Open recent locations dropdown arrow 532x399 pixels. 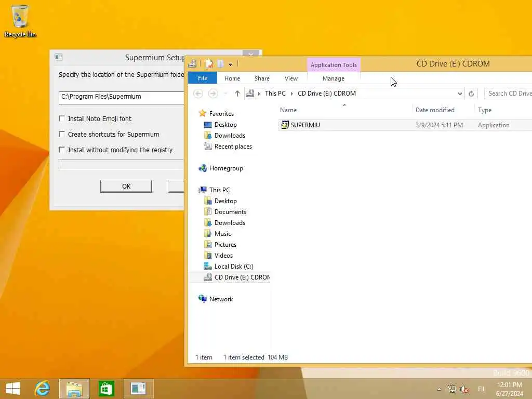225,94
